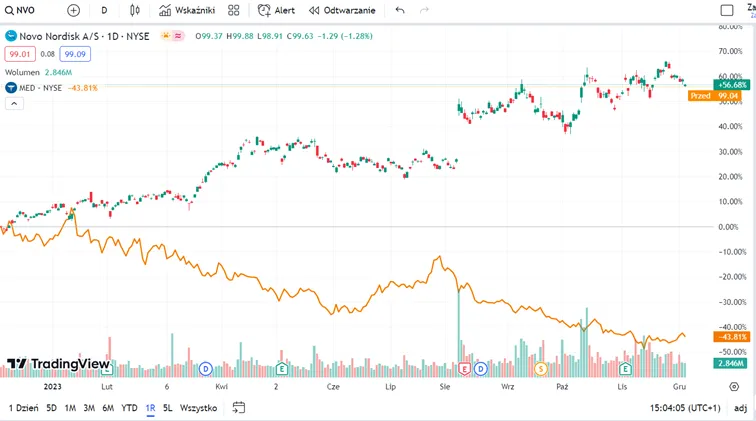
Task: Start Odtwarzanie bar replay
Action: [342, 10]
